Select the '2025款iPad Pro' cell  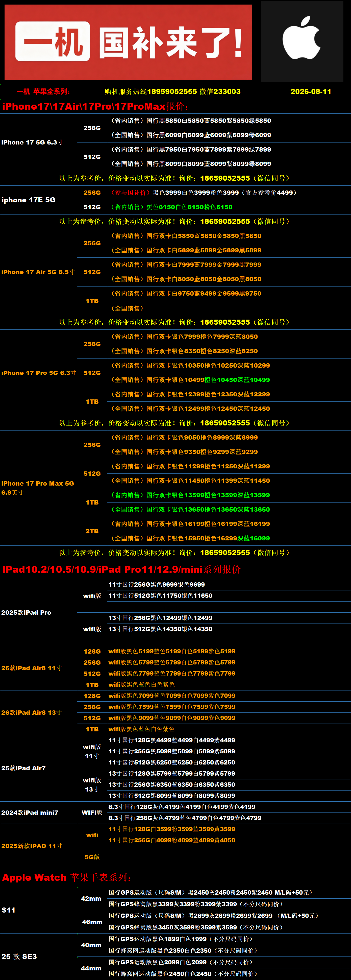point(39,612)
